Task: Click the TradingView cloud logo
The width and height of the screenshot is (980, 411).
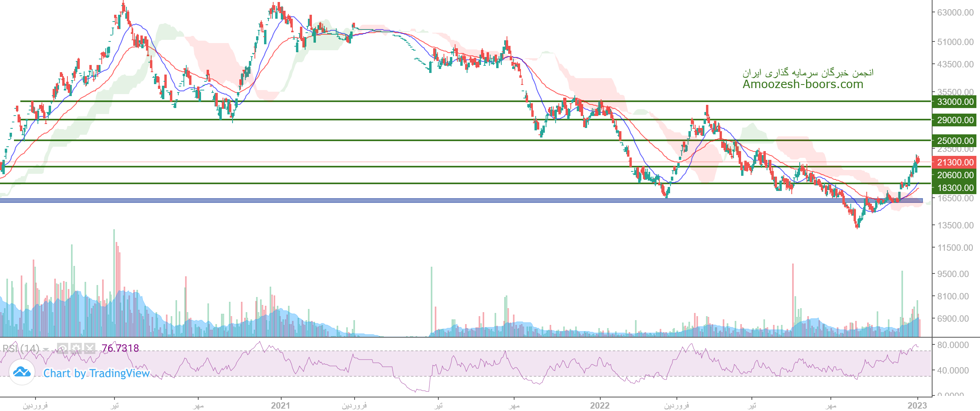Action: 22,373
